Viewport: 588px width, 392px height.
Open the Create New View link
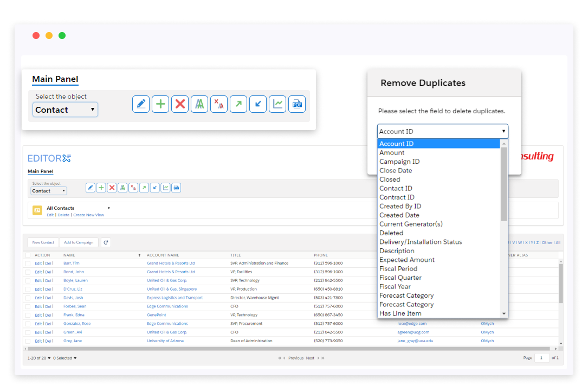(88, 215)
